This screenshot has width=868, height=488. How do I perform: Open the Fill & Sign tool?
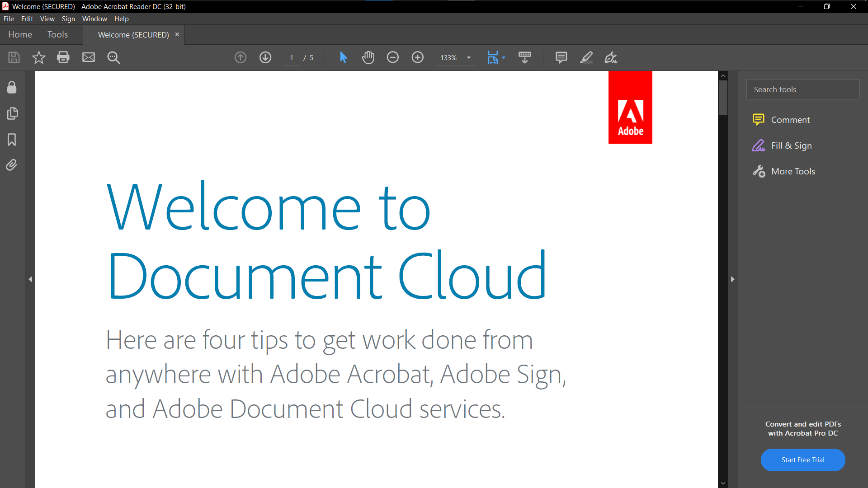click(791, 145)
